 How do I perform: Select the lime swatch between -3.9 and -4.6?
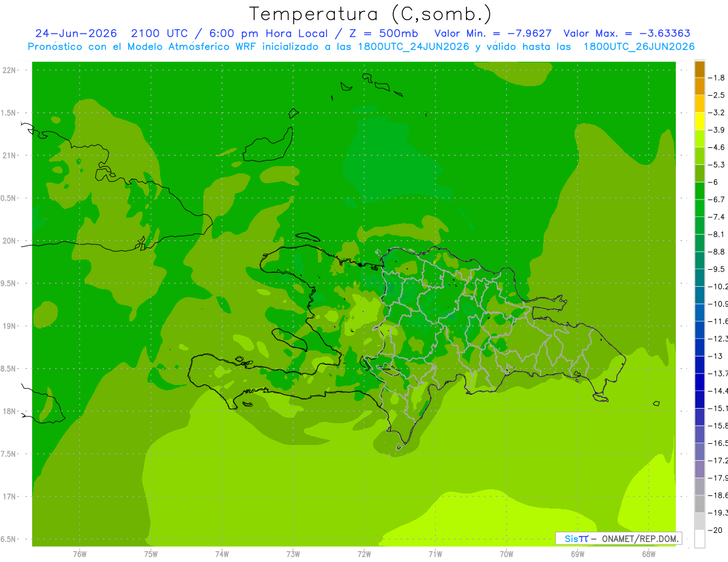click(x=699, y=139)
